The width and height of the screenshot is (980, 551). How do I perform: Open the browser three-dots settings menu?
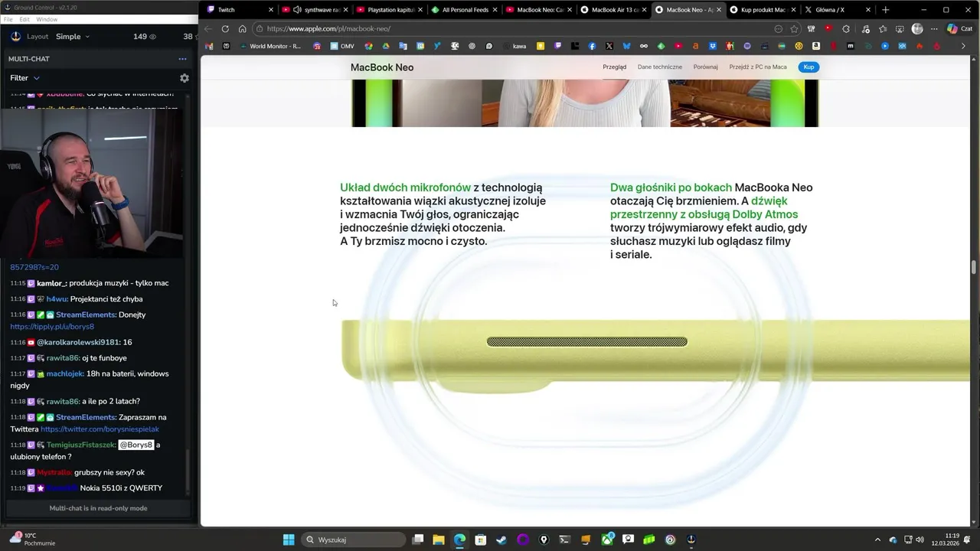click(934, 29)
